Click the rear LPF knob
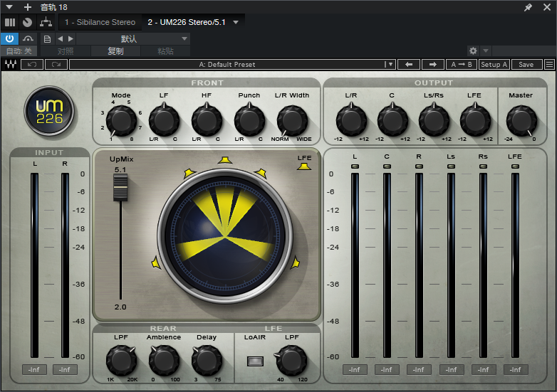 tap(121, 361)
